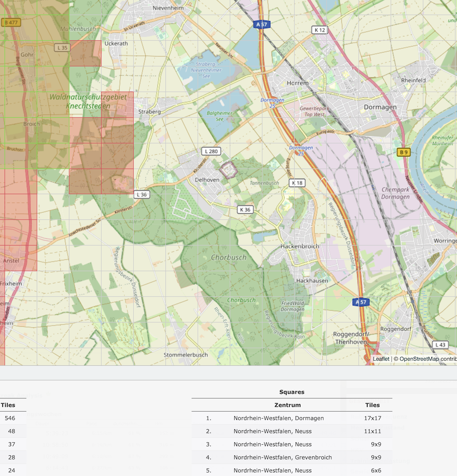457x476 pixels.
Task: Select the K 12 road shield
Action: (319, 30)
